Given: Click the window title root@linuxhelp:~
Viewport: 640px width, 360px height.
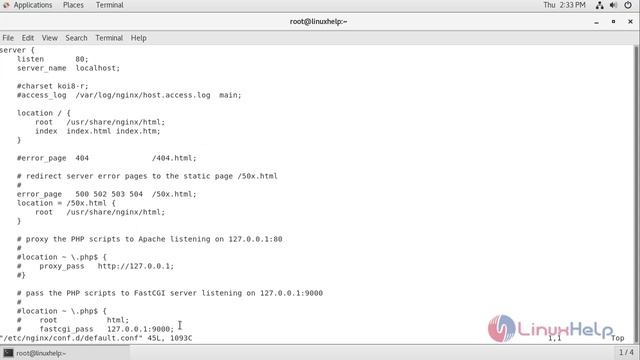Looking at the screenshot, I should point(318,22).
